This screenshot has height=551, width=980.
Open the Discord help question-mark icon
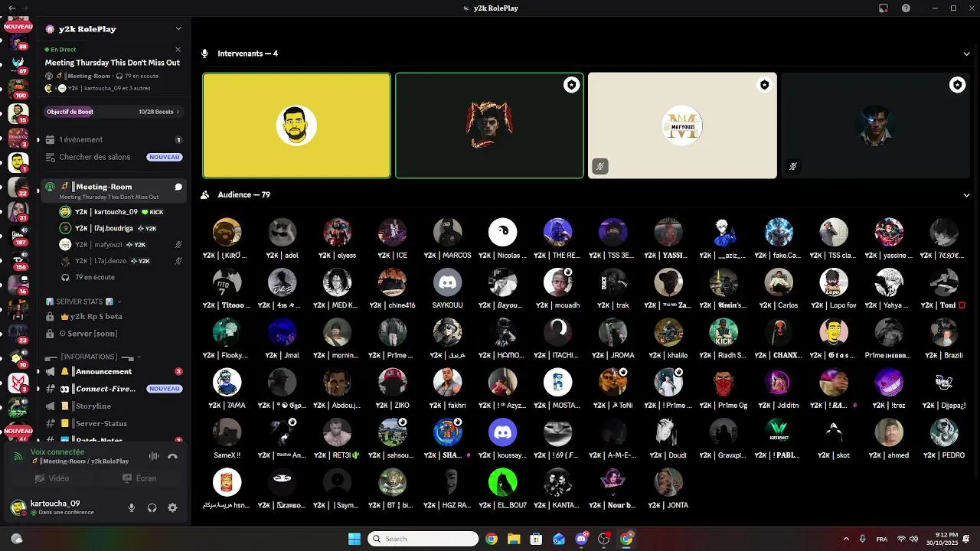click(906, 8)
